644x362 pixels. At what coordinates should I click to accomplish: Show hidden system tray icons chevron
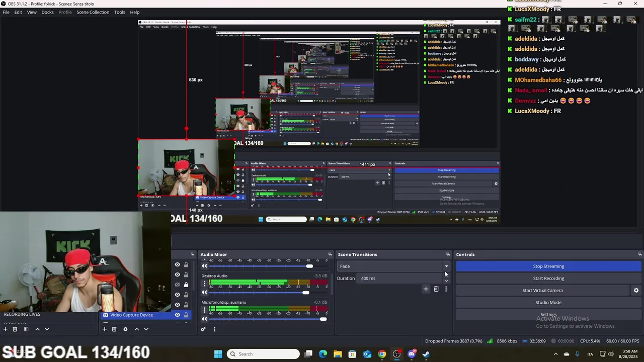[x=555, y=354]
